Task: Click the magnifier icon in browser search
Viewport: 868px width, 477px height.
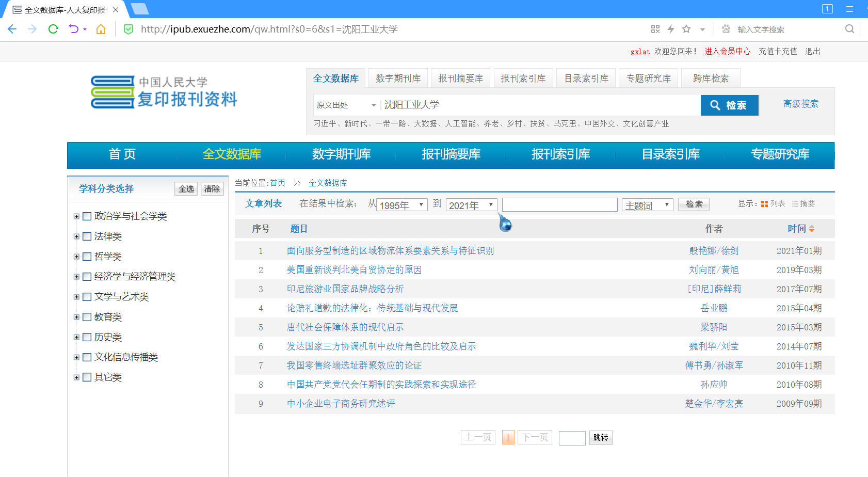Action: pyautogui.click(x=849, y=29)
